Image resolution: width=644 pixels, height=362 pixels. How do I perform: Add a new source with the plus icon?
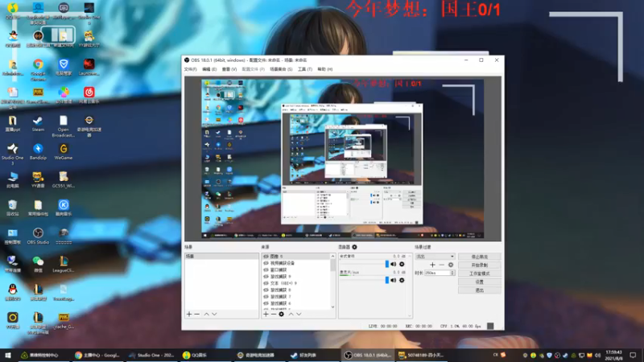(266, 314)
